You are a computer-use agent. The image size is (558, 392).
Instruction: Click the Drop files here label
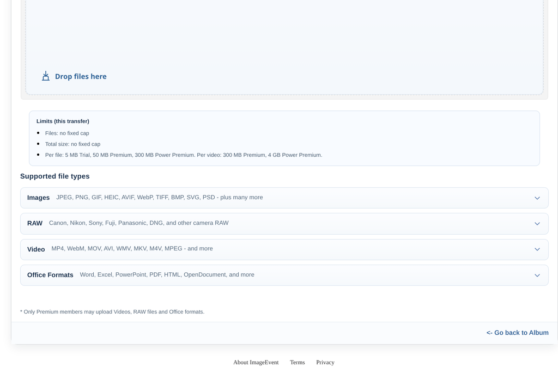point(81,76)
